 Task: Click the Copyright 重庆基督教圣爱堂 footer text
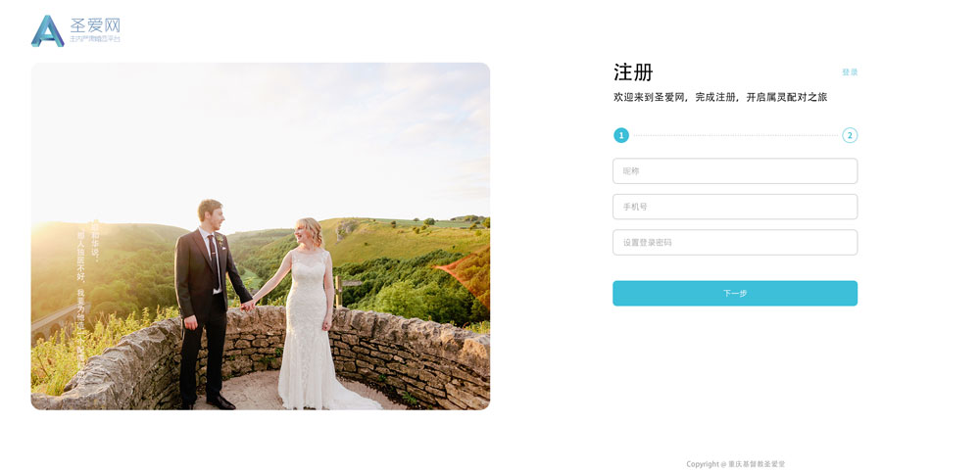[735, 464]
